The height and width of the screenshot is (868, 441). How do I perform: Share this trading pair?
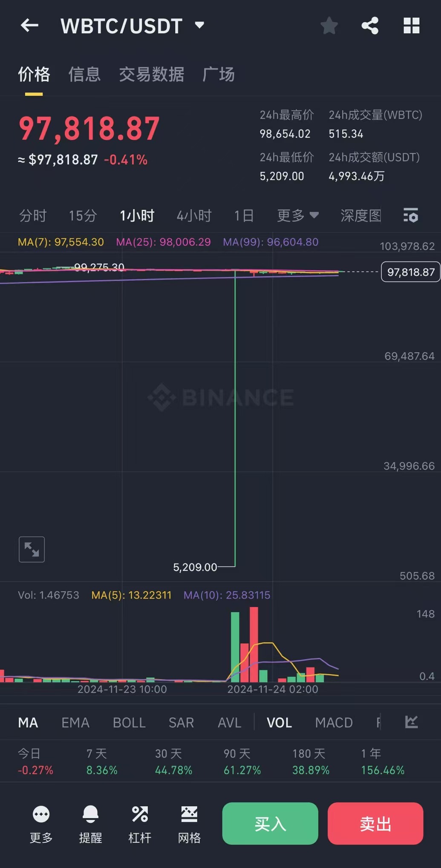(370, 26)
